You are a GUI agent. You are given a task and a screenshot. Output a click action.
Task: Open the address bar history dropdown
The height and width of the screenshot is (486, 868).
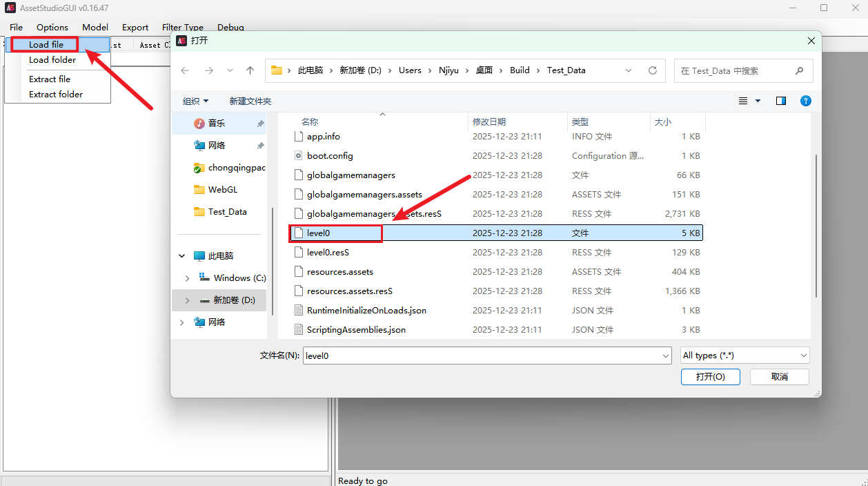pyautogui.click(x=629, y=70)
